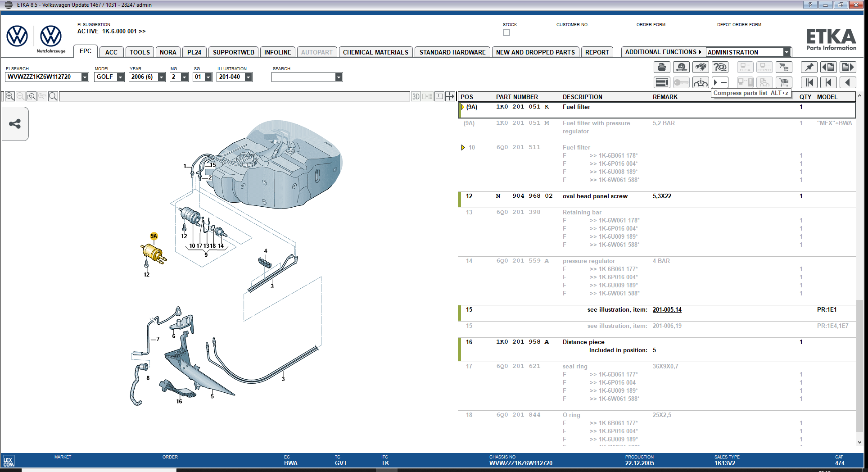
Task: Click the pushpin icon
Action: [809, 67]
